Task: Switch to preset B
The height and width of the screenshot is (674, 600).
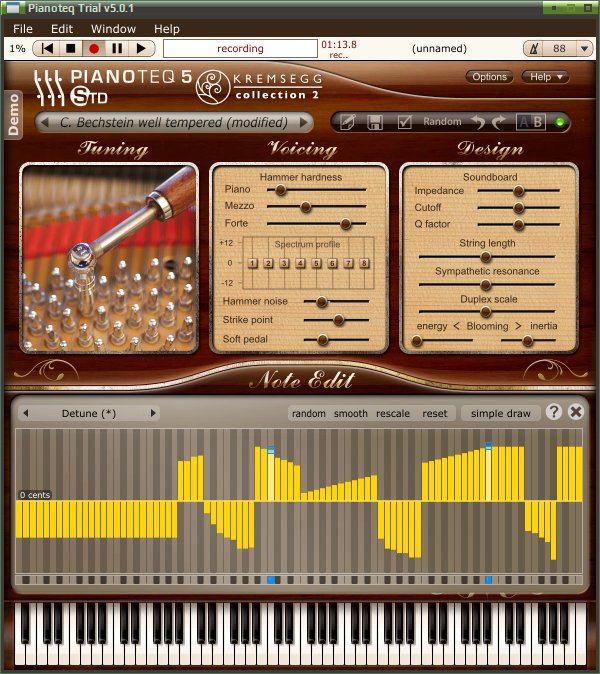Action: 538,123
